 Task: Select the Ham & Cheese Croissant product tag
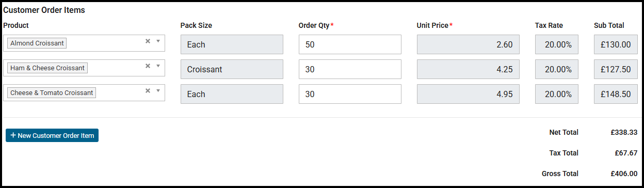47,68
